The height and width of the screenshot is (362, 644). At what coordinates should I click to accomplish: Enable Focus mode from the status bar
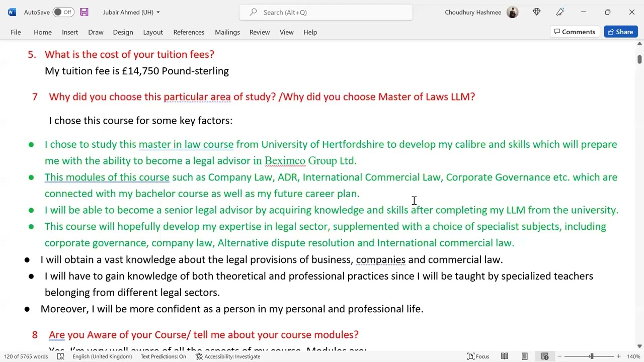pyautogui.click(x=478, y=356)
